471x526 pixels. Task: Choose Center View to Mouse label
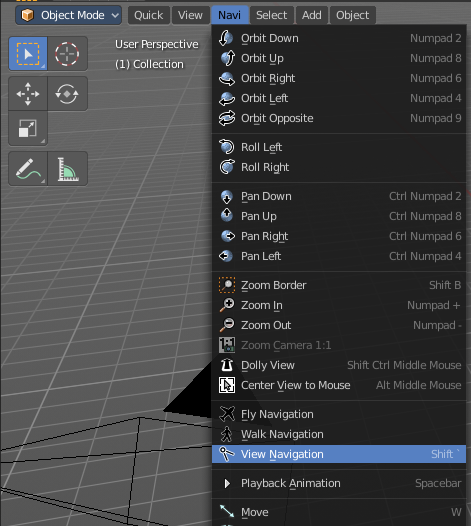(296, 385)
